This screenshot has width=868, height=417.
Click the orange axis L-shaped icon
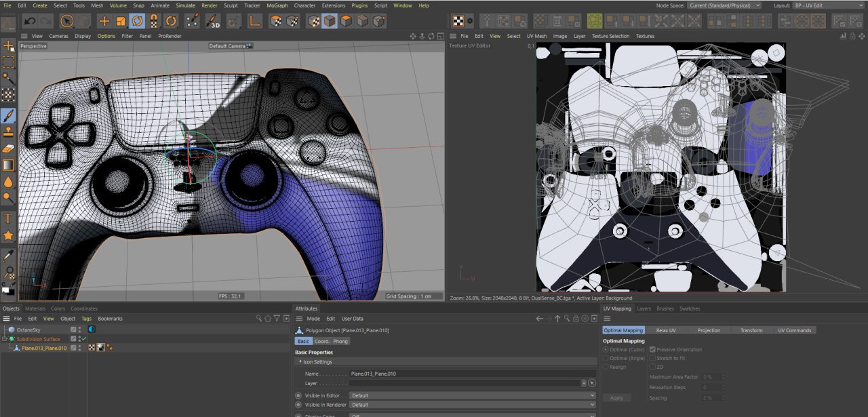[x=254, y=22]
